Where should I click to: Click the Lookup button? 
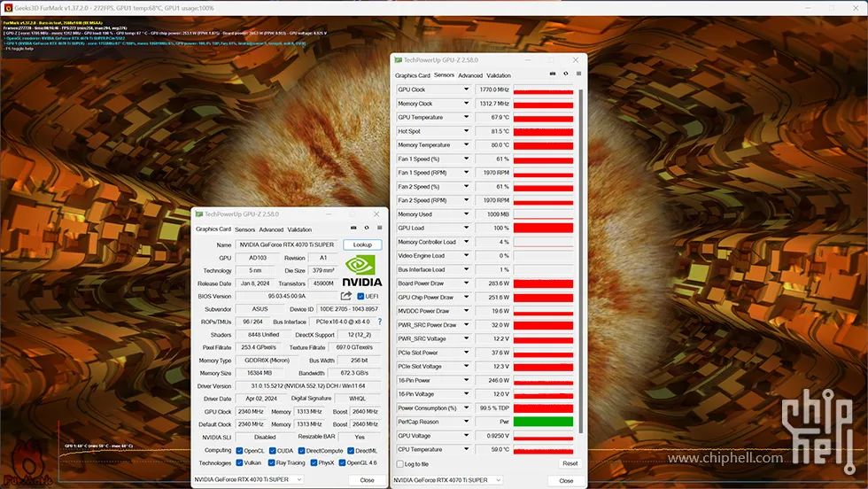pos(362,244)
